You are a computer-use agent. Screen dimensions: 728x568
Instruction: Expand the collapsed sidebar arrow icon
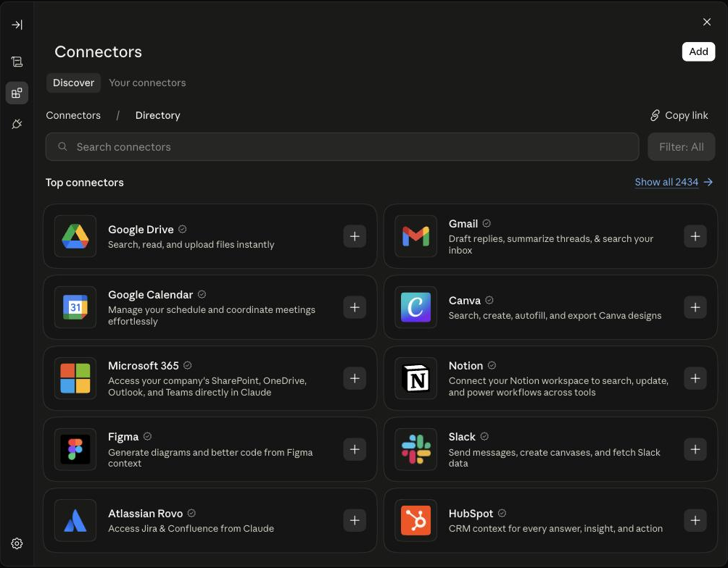point(17,25)
